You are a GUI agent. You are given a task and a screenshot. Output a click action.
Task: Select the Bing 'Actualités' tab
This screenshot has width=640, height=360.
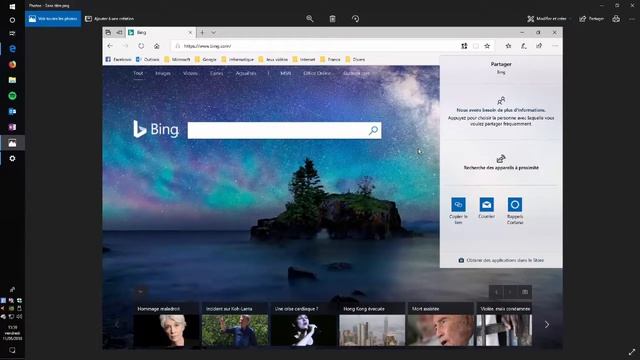pos(246,73)
